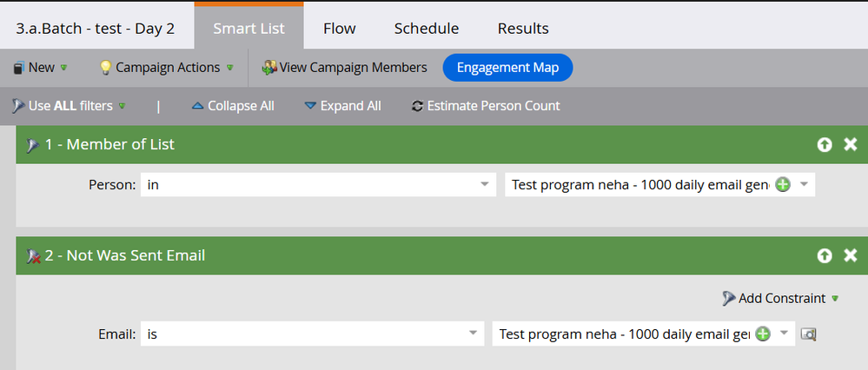Click green plus icon in Email row
The image size is (868, 370).
[x=764, y=334]
